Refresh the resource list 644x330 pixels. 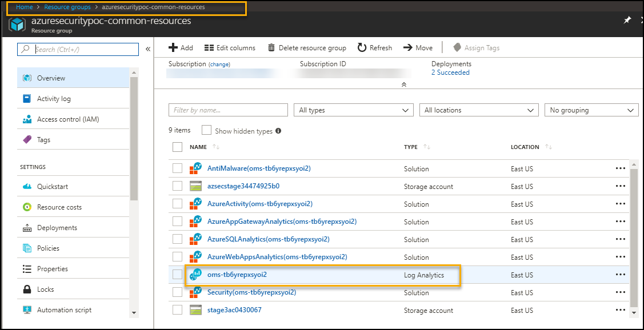click(x=375, y=48)
